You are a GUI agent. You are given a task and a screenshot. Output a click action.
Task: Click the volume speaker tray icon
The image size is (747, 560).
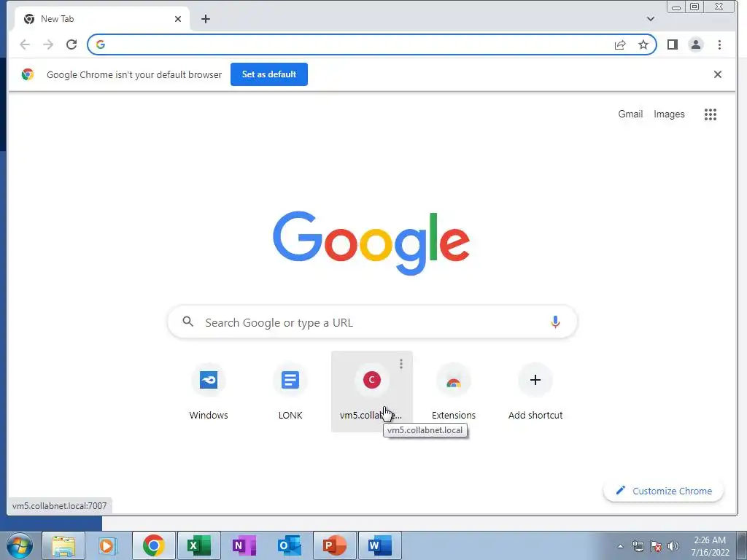[x=673, y=546]
